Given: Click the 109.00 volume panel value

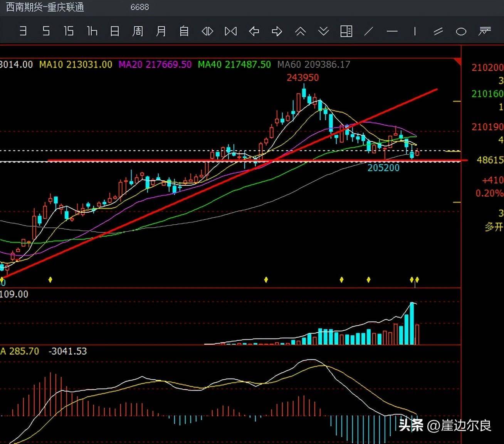Looking at the screenshot, I should point(14,294).
